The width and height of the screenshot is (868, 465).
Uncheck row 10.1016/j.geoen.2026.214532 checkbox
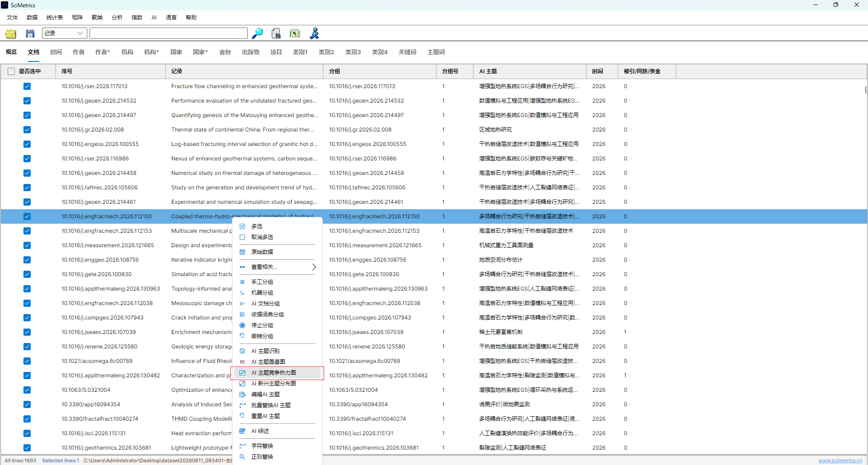27,101
